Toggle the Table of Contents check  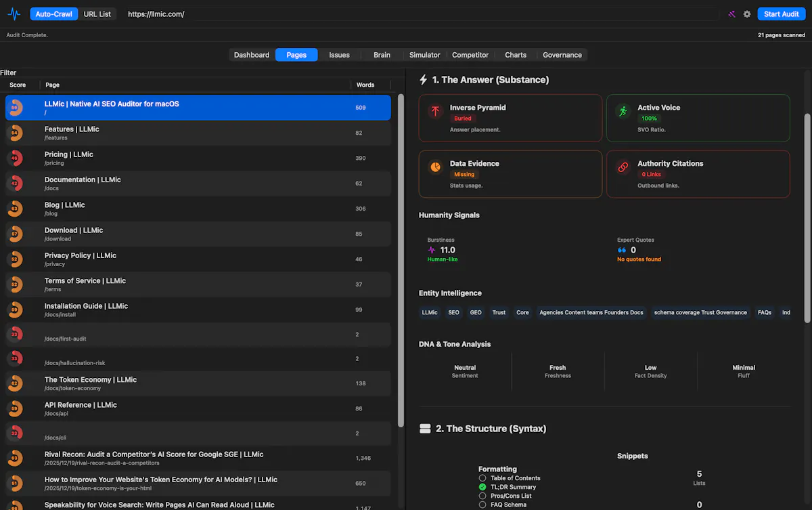[x=482, y=478]
